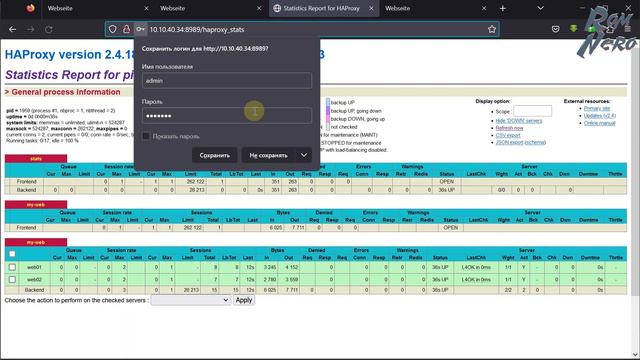
Task: Open the Hide DOWN servers link
Action: pyautogui.click(x=519, y=121)
